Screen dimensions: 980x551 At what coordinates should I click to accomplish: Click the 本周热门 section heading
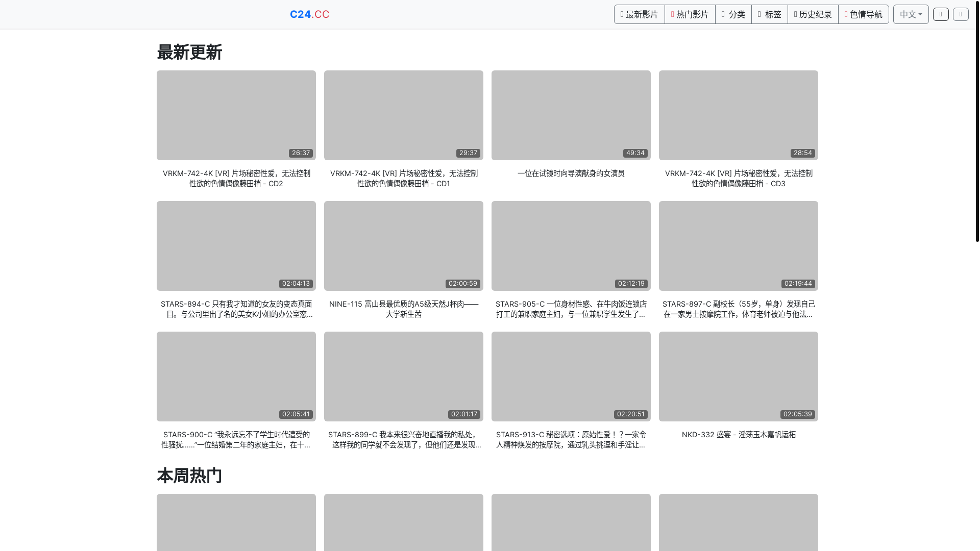[189, 475]
